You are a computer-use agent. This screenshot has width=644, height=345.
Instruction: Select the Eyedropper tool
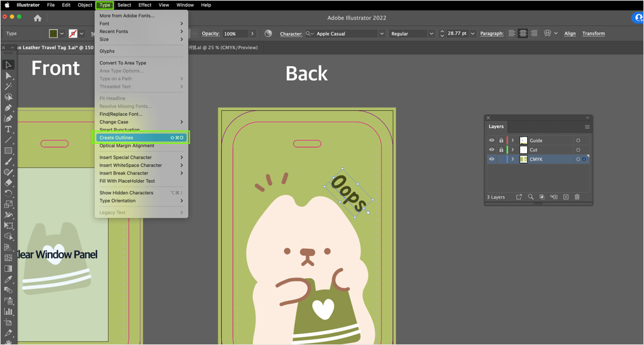(x=8, y=279)
